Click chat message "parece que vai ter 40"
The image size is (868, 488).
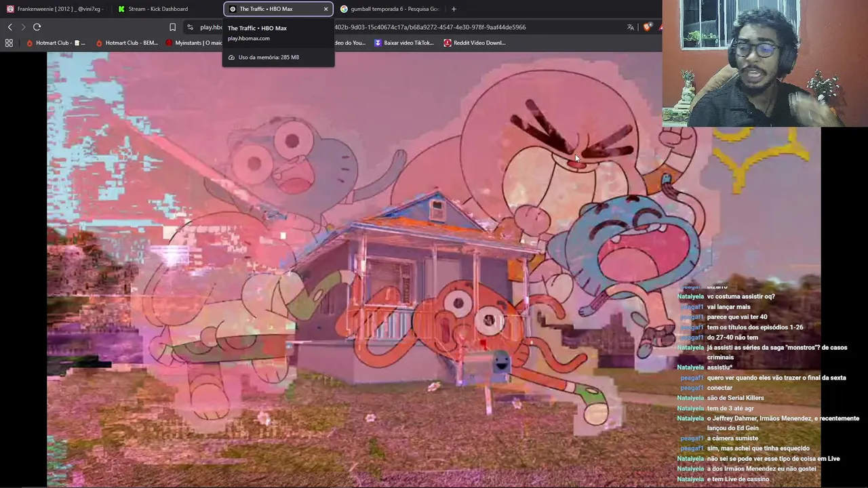click(x=737, y=317)
